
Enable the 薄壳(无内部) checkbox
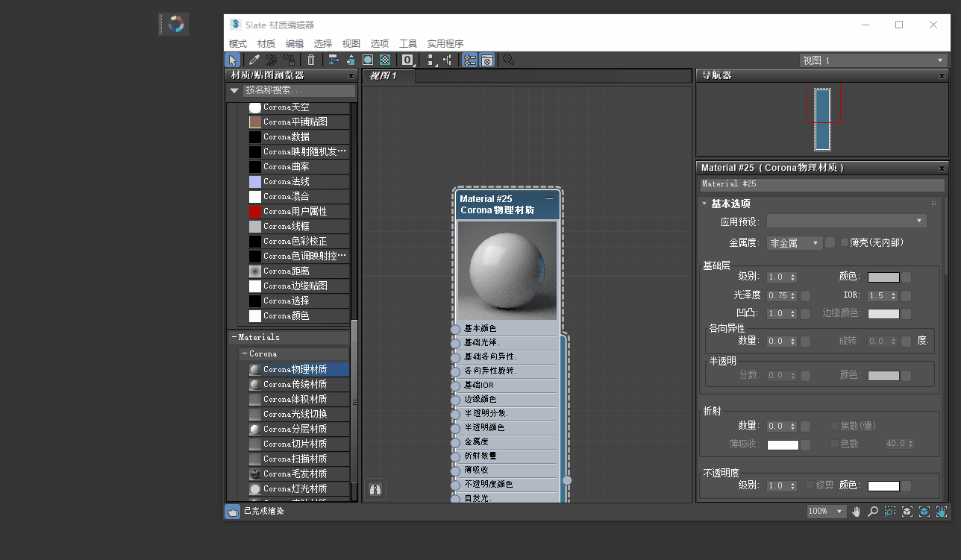(x=845, y=242)
